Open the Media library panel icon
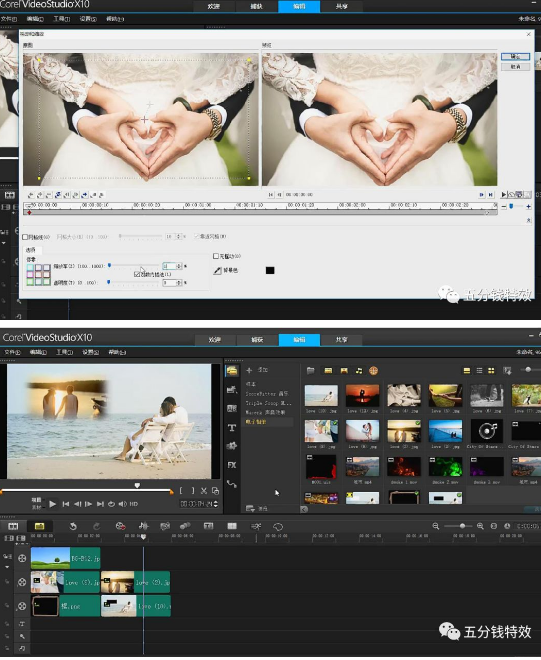Viewport: 541px width, 660px height. (x=232, y=370)
